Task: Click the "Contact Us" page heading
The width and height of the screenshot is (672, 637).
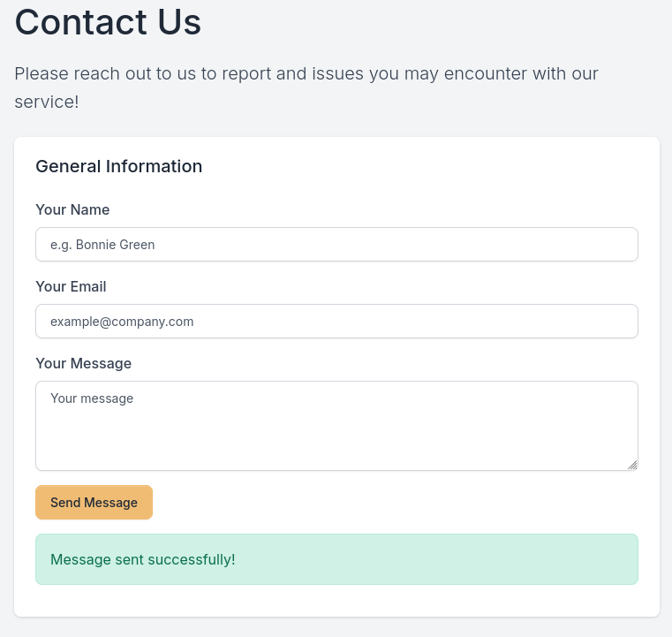Action: pyautogui.click(x=108, y=22)
